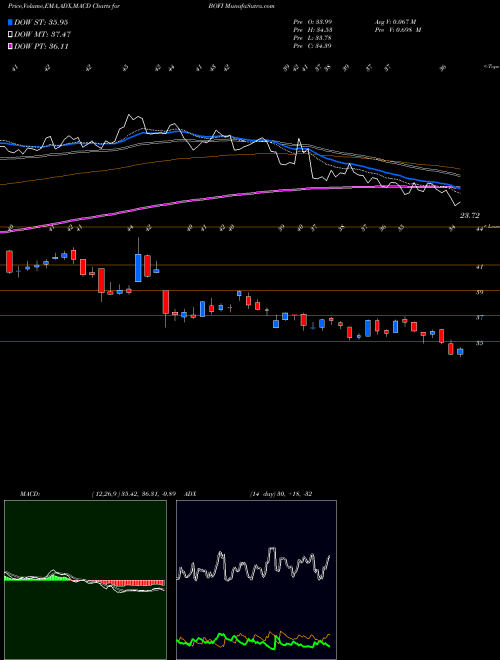Click the 41 price axis label

479,266
